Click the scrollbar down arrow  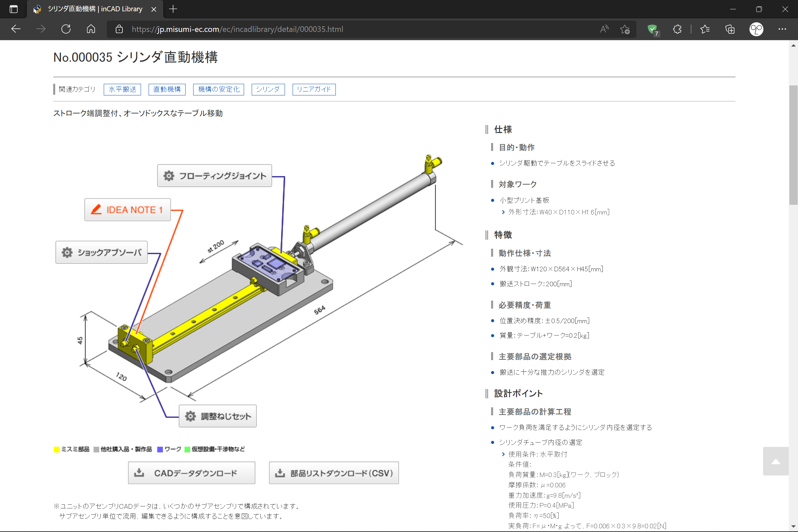click(793, 527)
